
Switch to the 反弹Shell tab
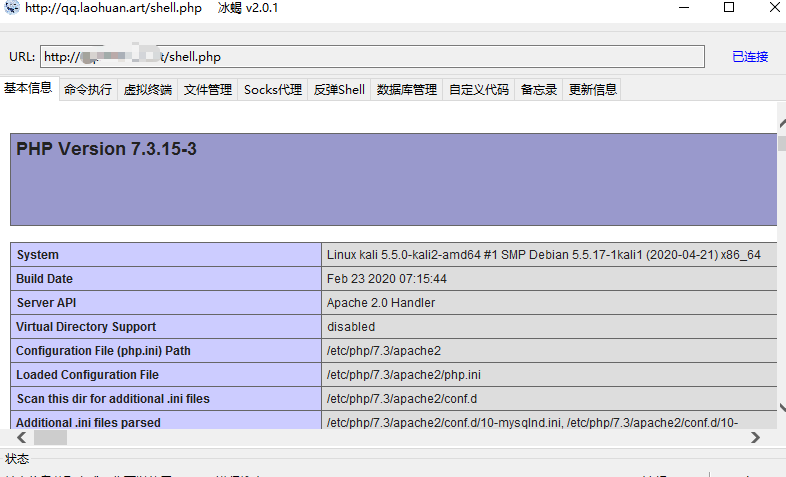coord(339,90)
